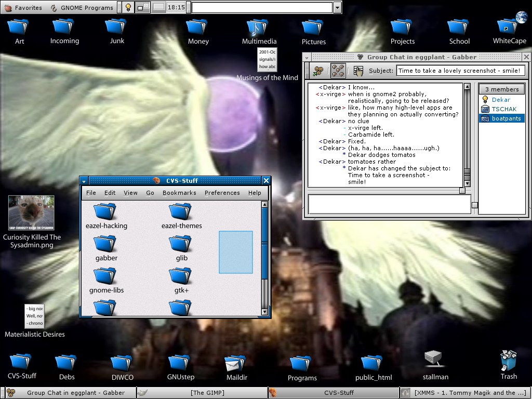Image resolution: width=532 pixels, height=399 pixels.
Task: Open the Musings of the Mind text file
Action: [268, 64]
